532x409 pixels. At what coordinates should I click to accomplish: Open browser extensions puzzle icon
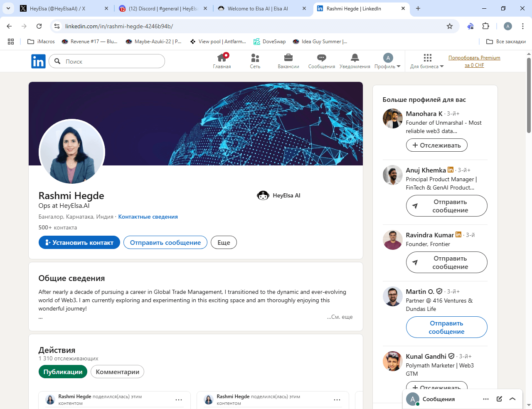pos(485,26)
